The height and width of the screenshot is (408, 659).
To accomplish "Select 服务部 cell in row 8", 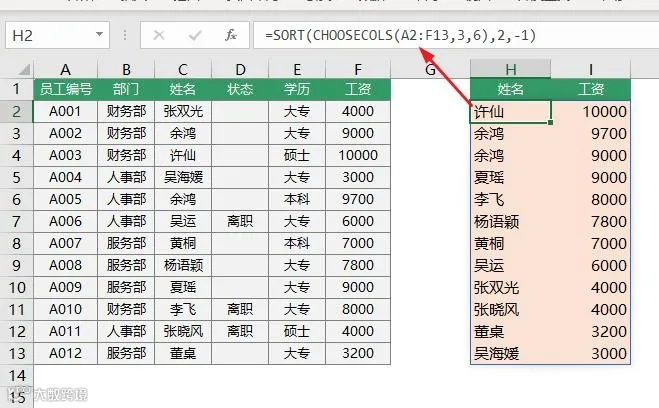I will [x=126, y=243].
